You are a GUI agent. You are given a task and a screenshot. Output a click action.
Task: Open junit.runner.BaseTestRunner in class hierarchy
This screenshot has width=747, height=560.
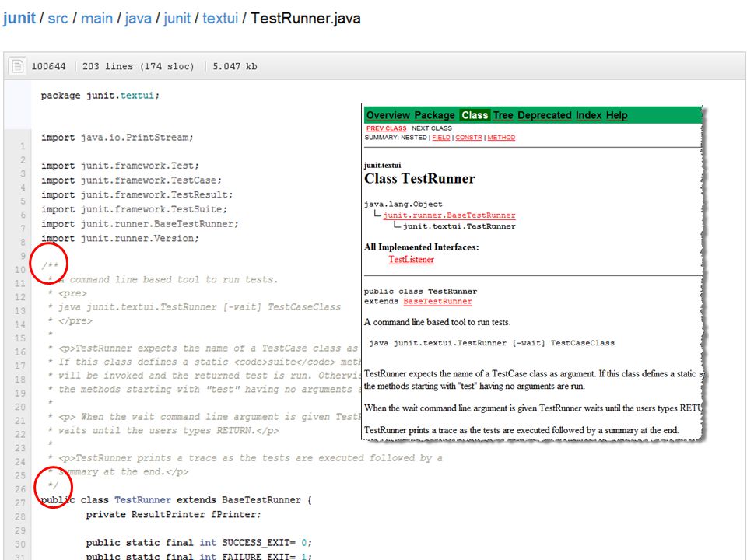tap(449, 215)
